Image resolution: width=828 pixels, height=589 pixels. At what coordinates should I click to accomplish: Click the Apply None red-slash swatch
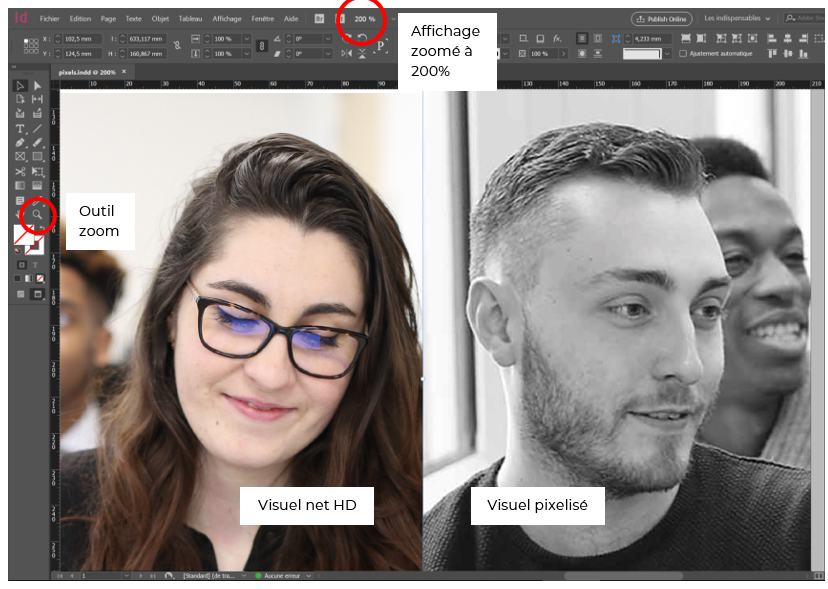coord(40,278)
